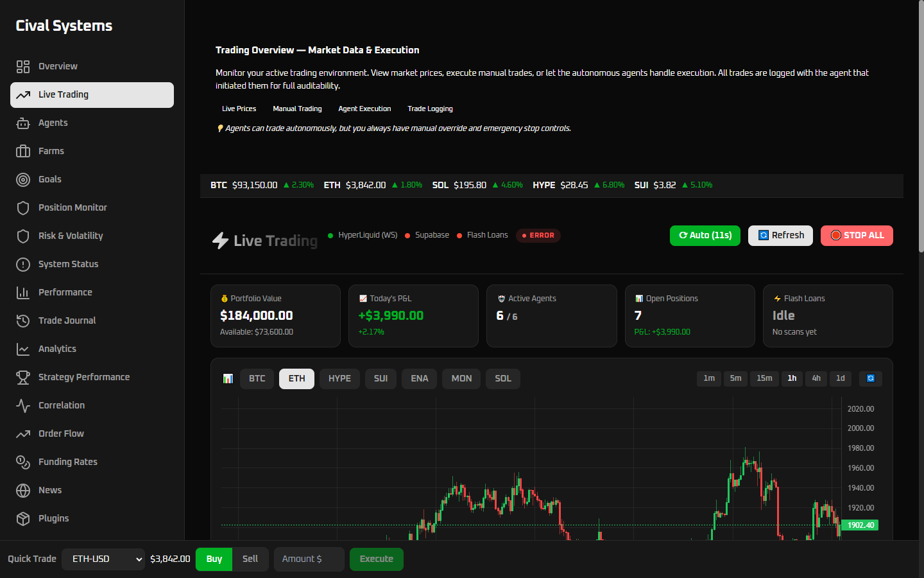Select the BTC chart tab

pos(257,379)
